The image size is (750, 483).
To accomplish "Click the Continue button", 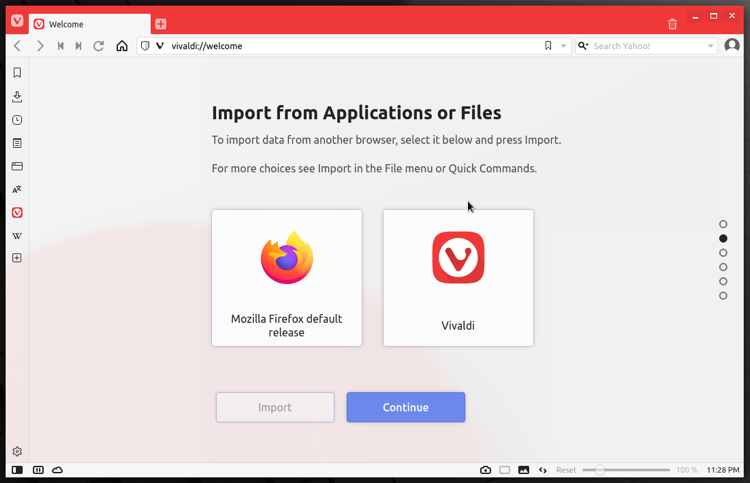I will tap(406, 407).
